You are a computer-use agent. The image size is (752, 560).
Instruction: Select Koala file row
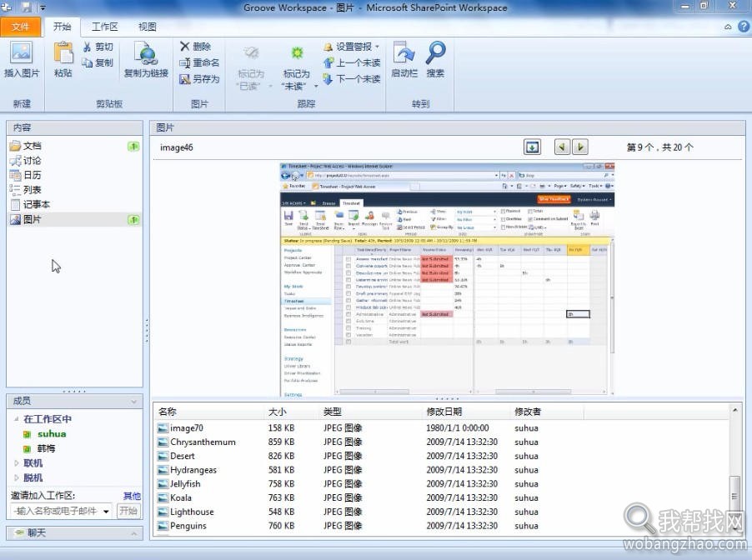441,497
